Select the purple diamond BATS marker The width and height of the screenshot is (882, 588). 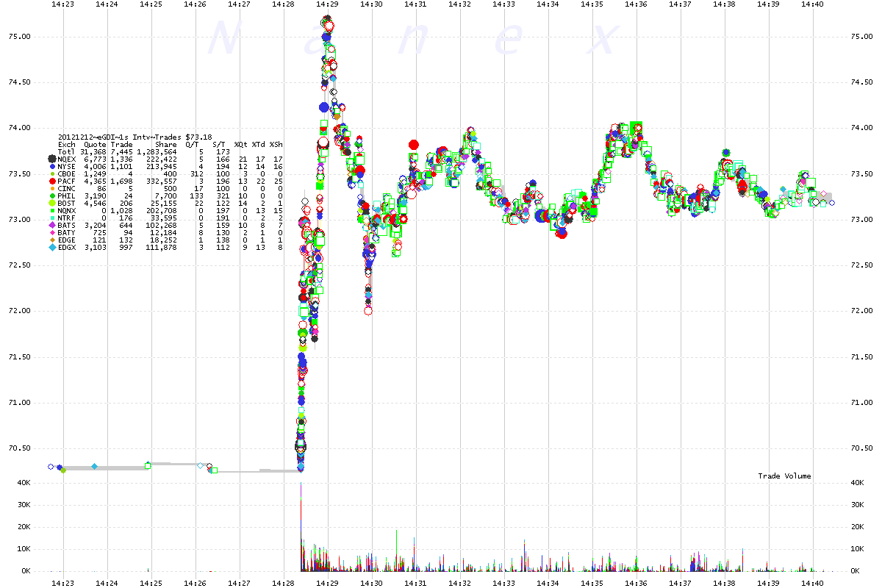click(51, 225)
